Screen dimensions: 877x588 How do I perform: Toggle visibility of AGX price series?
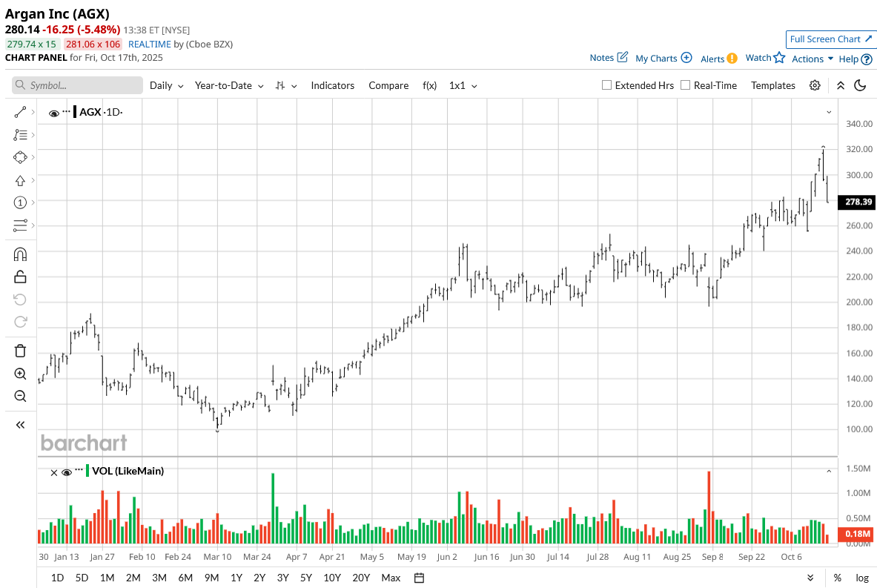click(53, 113)
